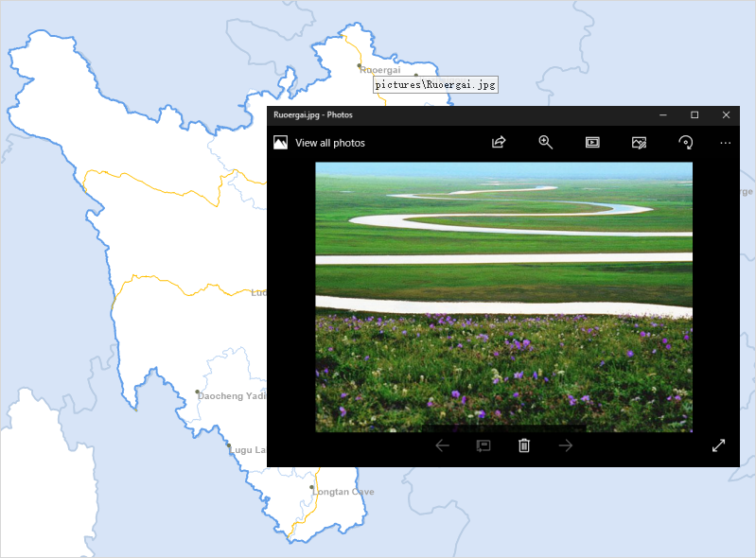Maximize the Photos window

click(x=694, y=115)
